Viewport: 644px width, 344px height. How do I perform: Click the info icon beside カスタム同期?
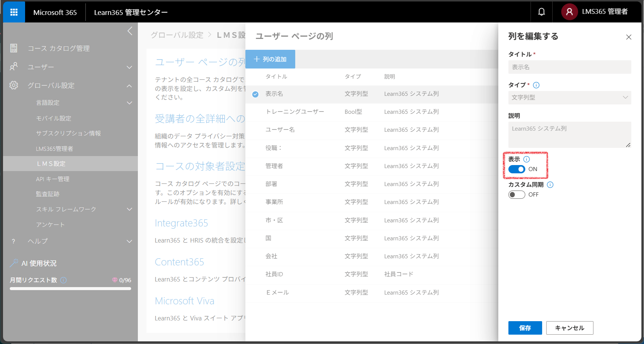click(550, 185)
